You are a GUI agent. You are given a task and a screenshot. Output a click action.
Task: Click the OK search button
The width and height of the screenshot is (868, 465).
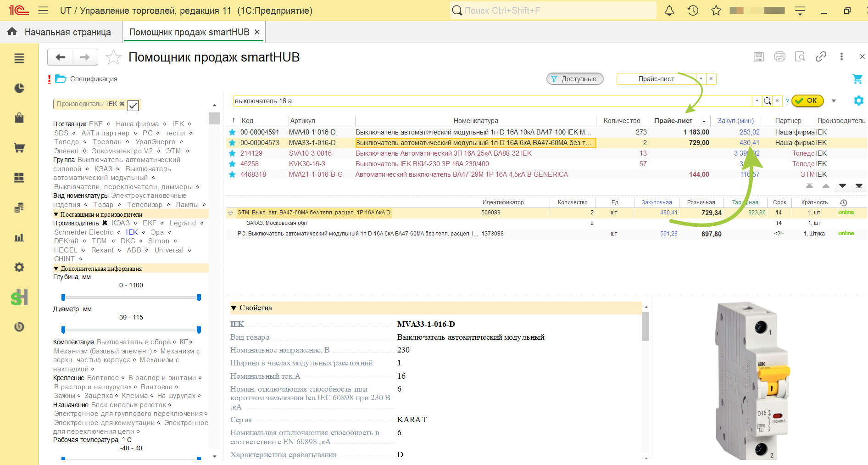[x=807, y=101]
